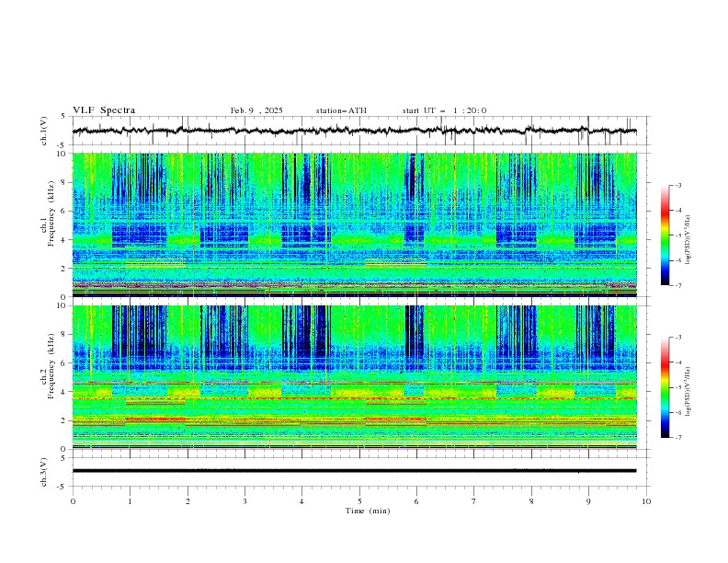The image size is (728, 563).
Task: Click time-axis tick label '7'
Action: click(474, 501)
